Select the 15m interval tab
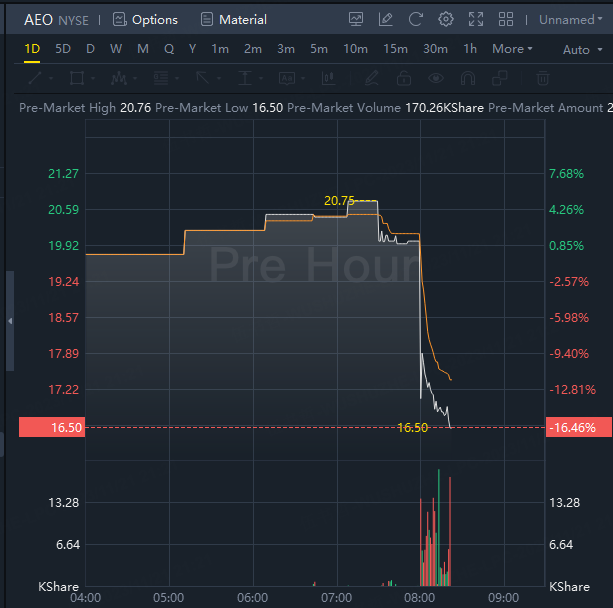Viewport: 613px width, 608px height. 395,49
